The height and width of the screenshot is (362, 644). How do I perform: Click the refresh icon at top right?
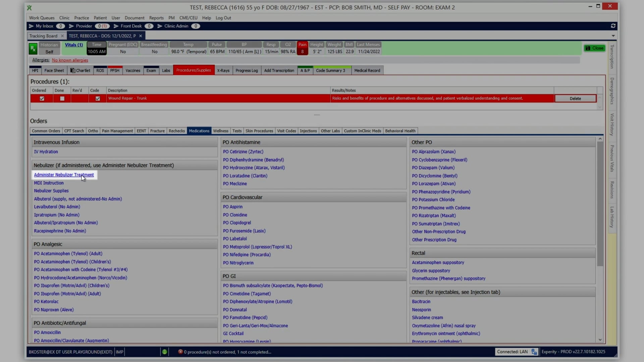click(x=613, y=26)
